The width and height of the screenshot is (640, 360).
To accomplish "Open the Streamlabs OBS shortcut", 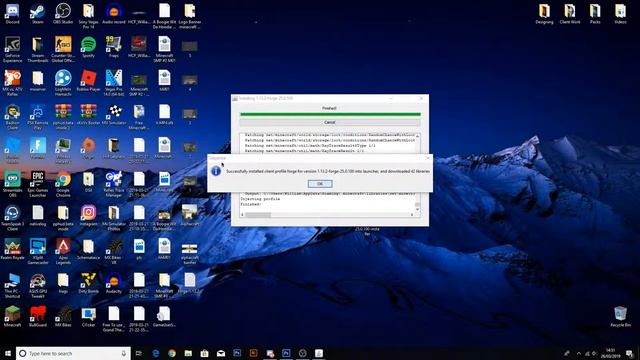I will point(12,184).
